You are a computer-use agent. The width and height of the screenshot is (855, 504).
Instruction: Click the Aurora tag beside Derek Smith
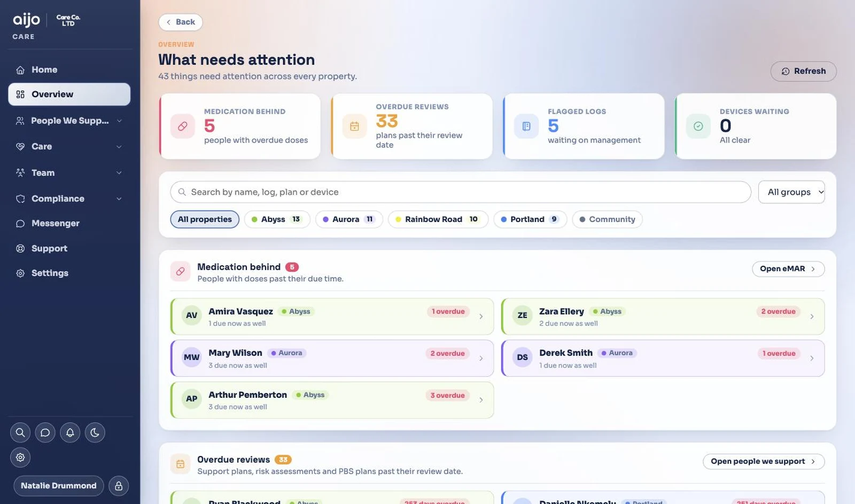click(x=617, y=353)
